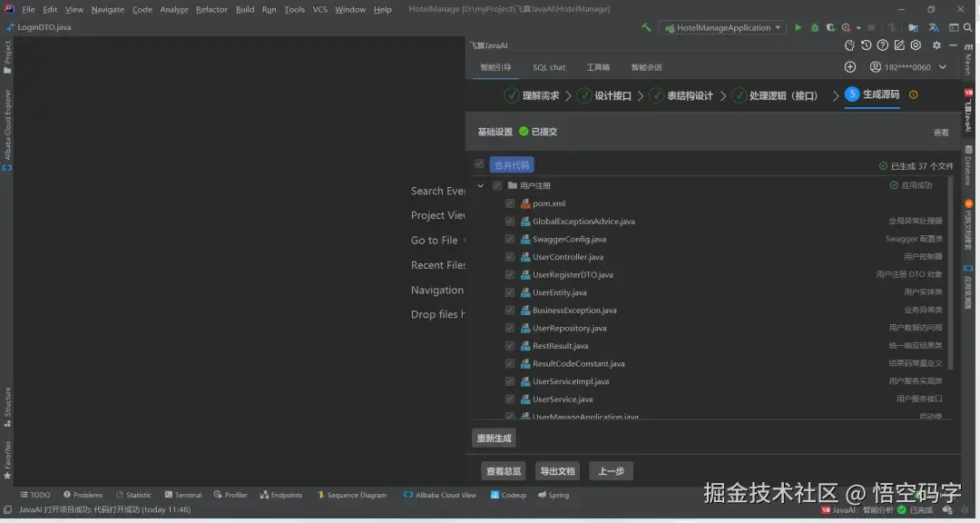Image resolution: width=980 pixels, height=523 pixels.
Task: Click the 上一步 button
Action: pos(612,471)
